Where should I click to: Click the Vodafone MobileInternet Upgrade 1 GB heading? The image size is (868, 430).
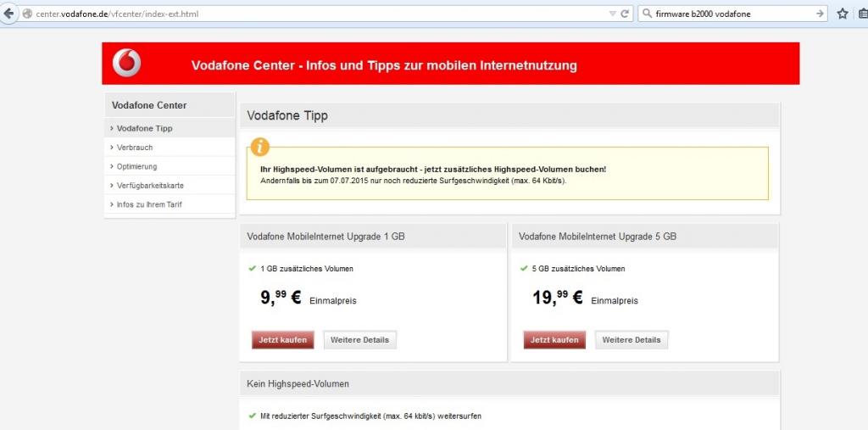(325, 236)
